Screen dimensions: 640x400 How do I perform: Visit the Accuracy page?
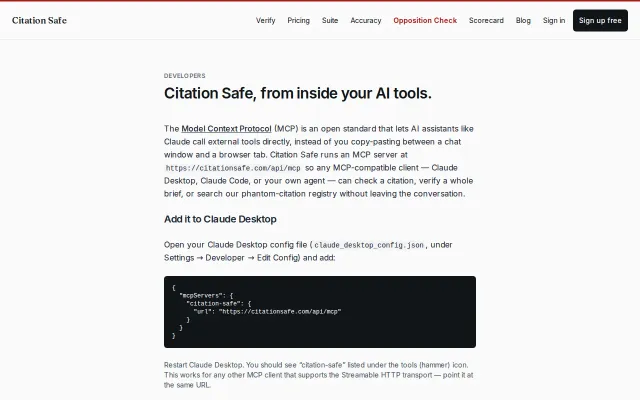click(x=366, y=20)
